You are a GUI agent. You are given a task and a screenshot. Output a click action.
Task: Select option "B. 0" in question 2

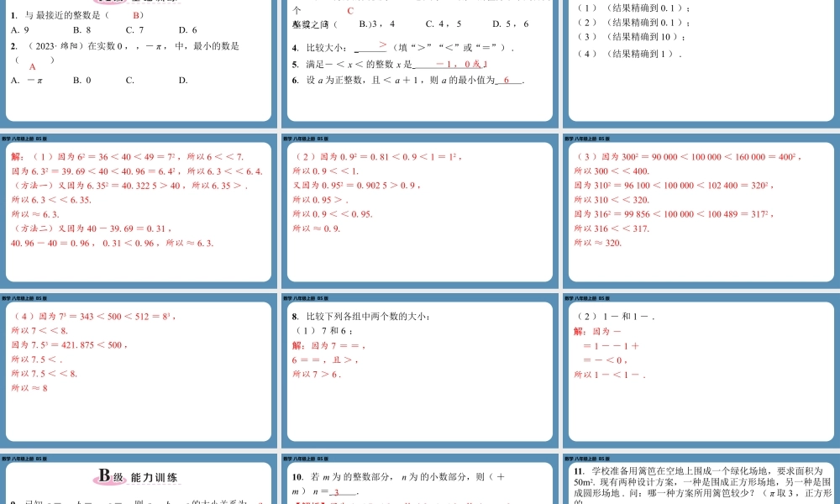82,81
